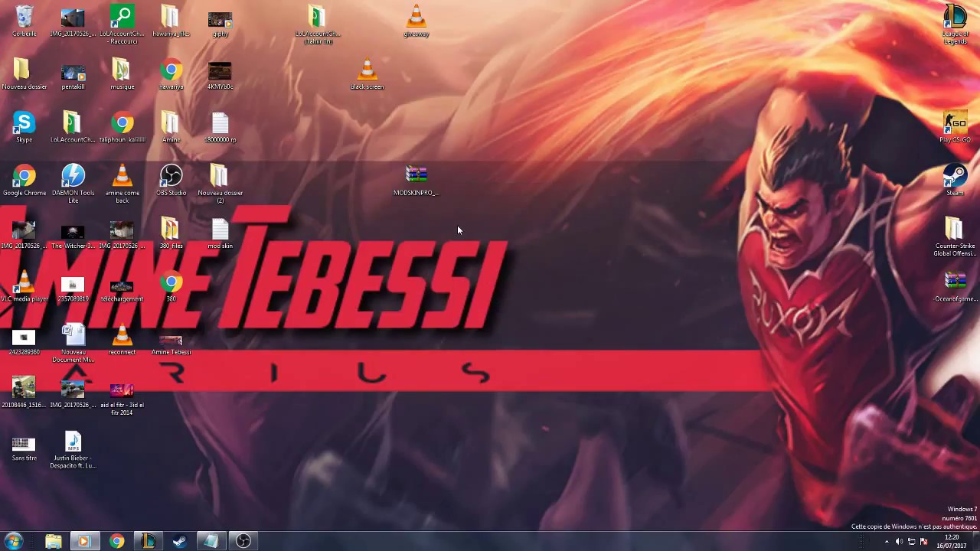Launch DAEMON Tools Lite

(73, 184)
